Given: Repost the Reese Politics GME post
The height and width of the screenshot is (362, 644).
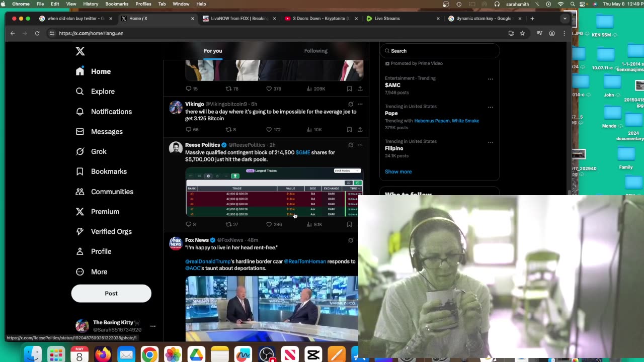Looking at the screenshot, I should pyautogui.click(x=232, y=224).
